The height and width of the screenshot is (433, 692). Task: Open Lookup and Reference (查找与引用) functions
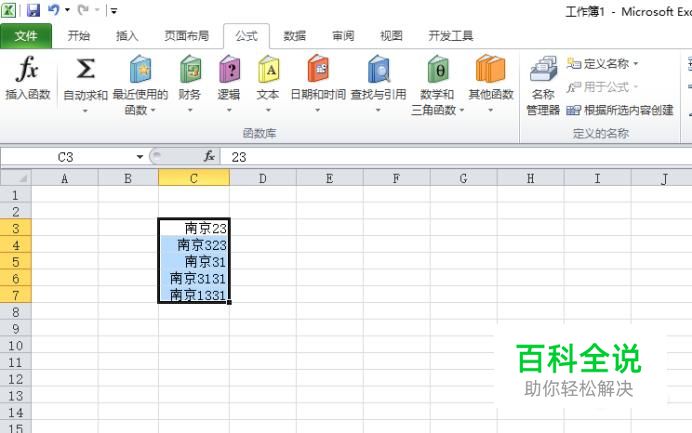coord(379,69)
